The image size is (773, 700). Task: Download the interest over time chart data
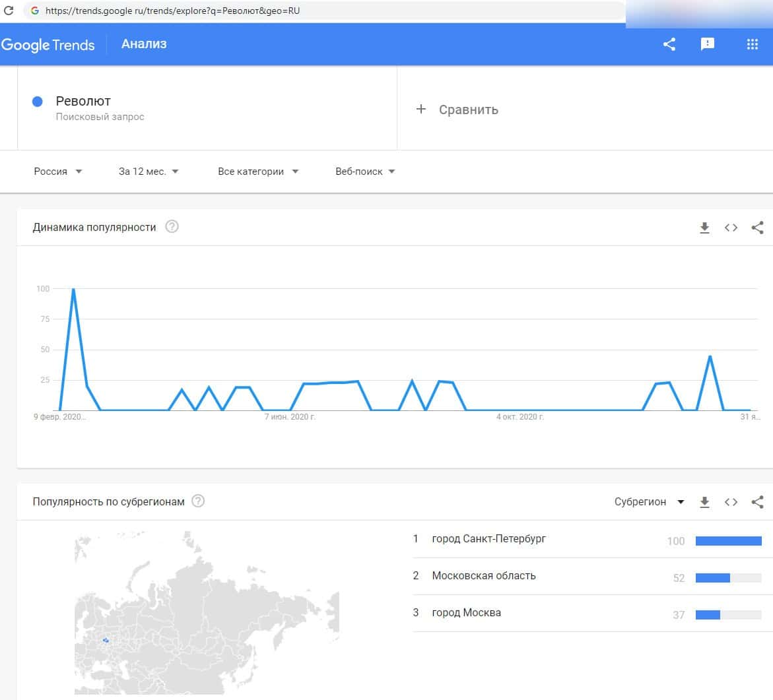coord(704,228)
